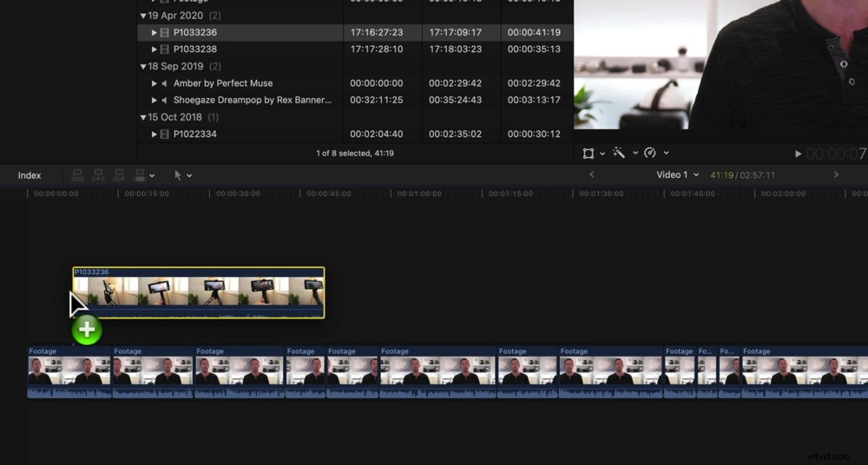This screenshot has width=868, height=465.
Task: Expand the P1033238 clip row triangle
Action: click(x=155, y=49)
